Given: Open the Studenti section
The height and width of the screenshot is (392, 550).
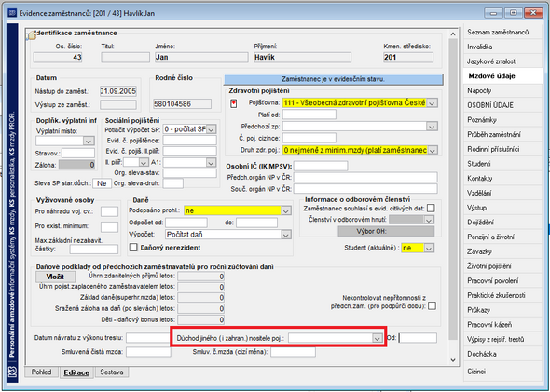Looking at the screenshot, I should (x=502, y=164).
